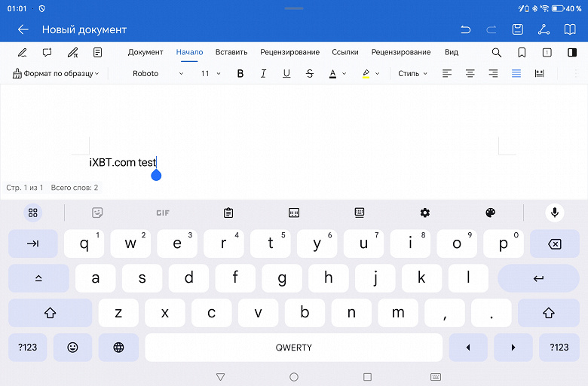Tap the QWERTY space bar
This screenshot has width=588, height=386.
point(294,348)
